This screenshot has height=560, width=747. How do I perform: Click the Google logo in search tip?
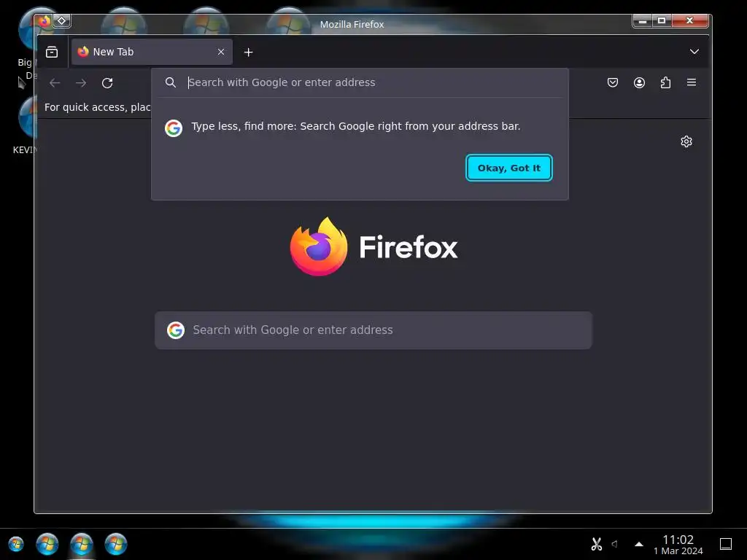[174, 128]
